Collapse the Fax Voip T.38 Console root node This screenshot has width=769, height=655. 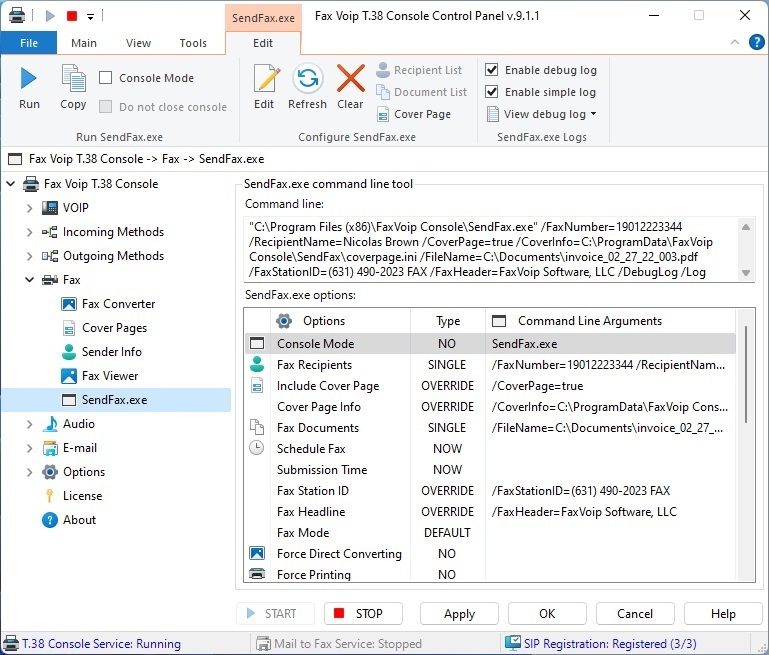(11, 184)
